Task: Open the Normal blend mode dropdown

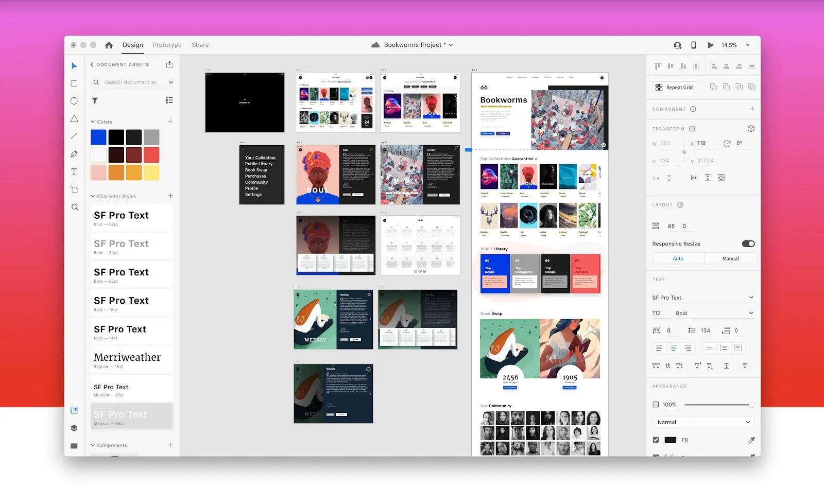Action: (703, 422)
